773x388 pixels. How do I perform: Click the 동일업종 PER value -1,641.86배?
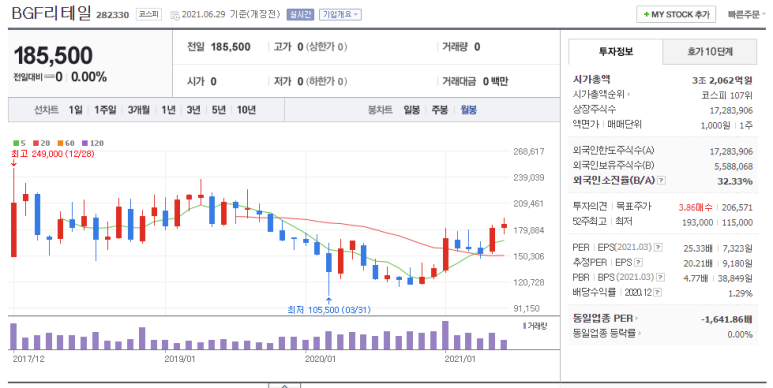[x=727, y=319]
